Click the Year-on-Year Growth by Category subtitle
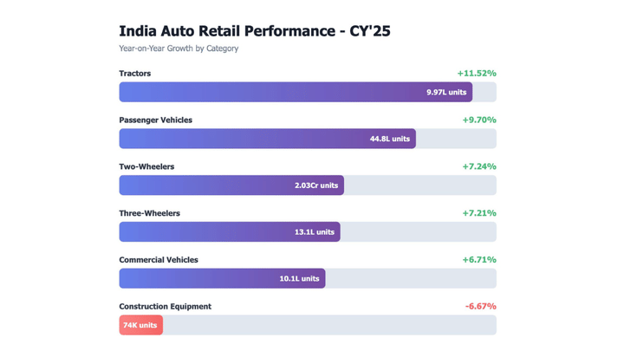 tap(179, 49)
